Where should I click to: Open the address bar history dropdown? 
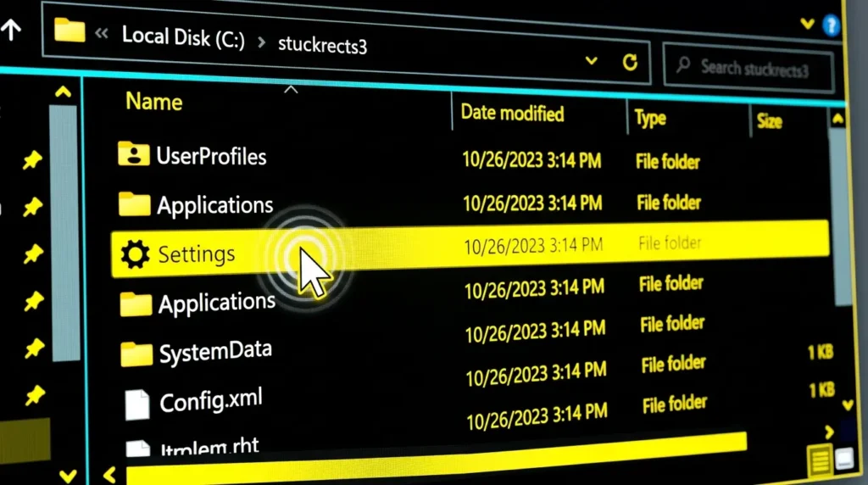click(591, 60)
